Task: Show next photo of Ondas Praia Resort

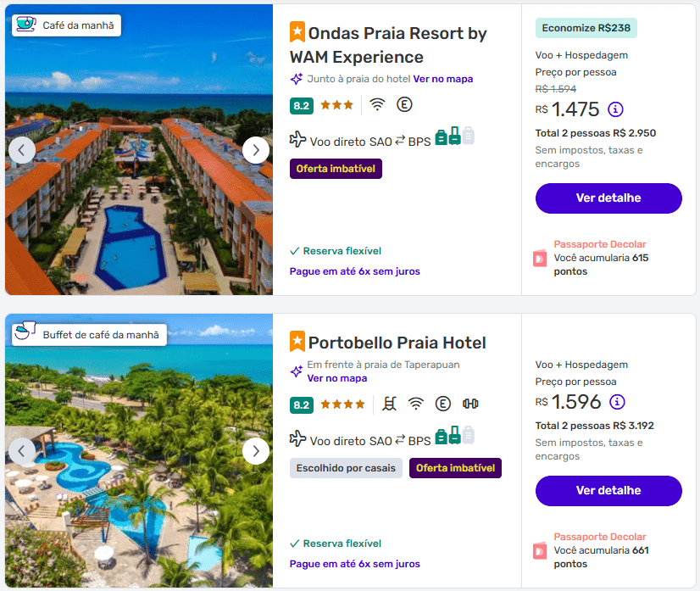Action: [x=255, y=150]
